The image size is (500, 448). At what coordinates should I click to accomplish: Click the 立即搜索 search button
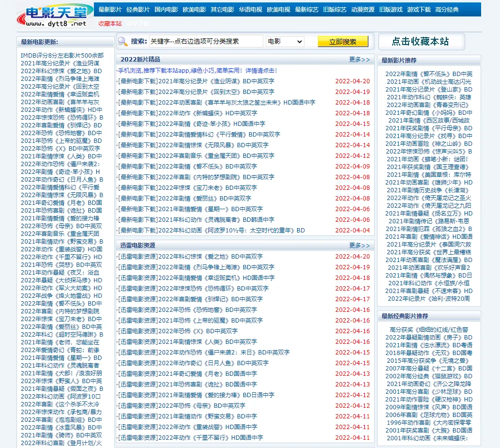coord(343,42)
